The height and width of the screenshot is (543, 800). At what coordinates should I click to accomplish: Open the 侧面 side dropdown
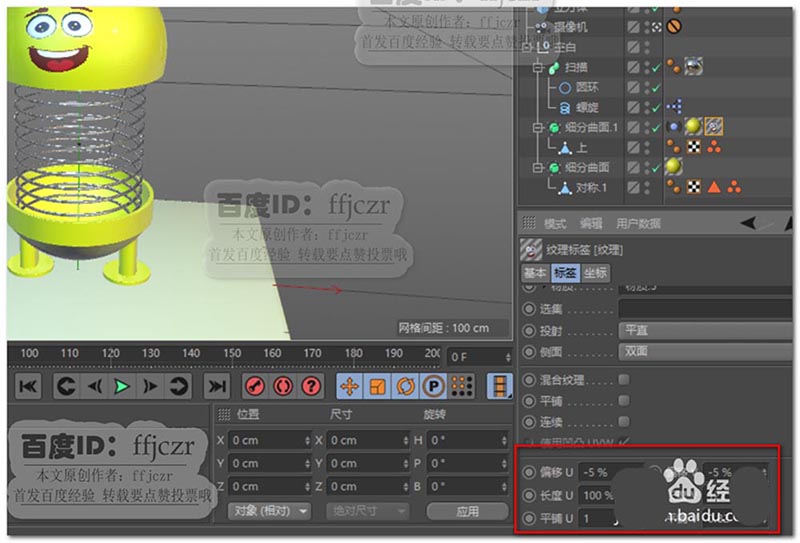pyautogui.click(x=706, y=352)
